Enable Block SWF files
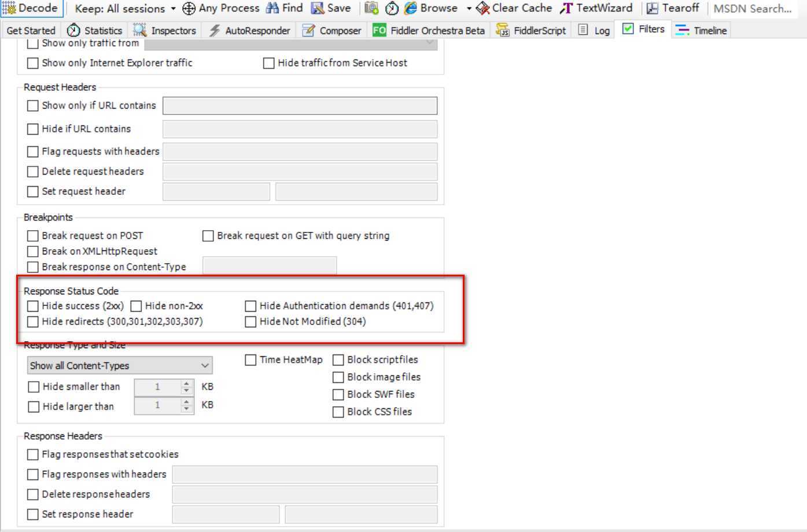Viewport: 807px width, 532px height. pyautogui.click(x=338, y=394)
